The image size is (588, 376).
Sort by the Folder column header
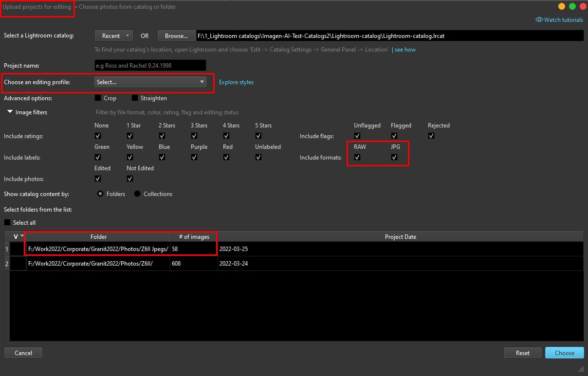tap(98, 237)
